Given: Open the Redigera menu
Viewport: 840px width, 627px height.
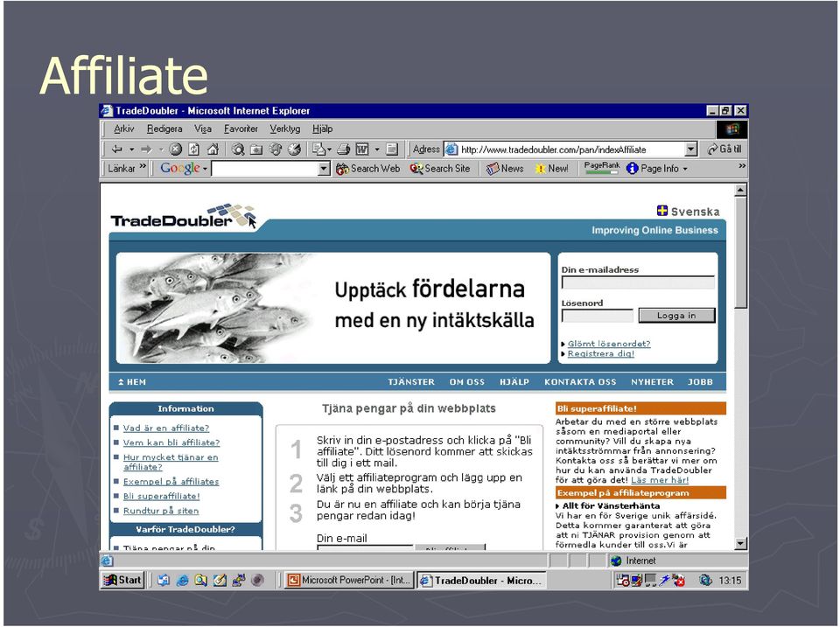Looking at the screenshot, I should tap(164, 129).
